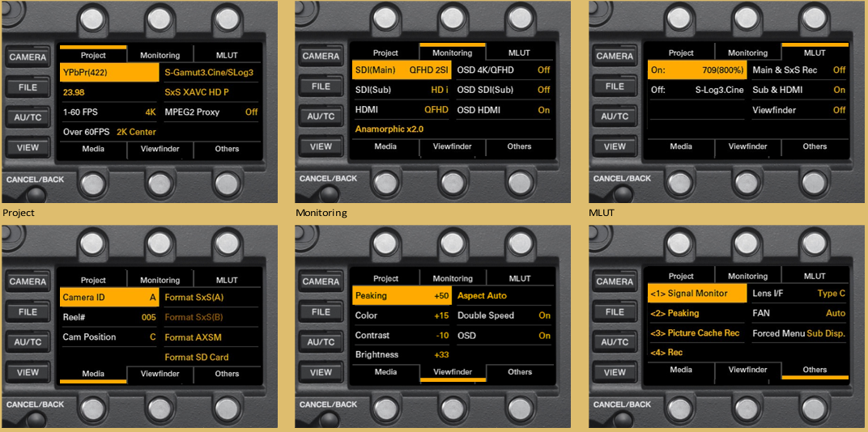Screen dimensions: 868x432
Task: Toggle the OSD HDMI on setting
Action: (503, 110)
